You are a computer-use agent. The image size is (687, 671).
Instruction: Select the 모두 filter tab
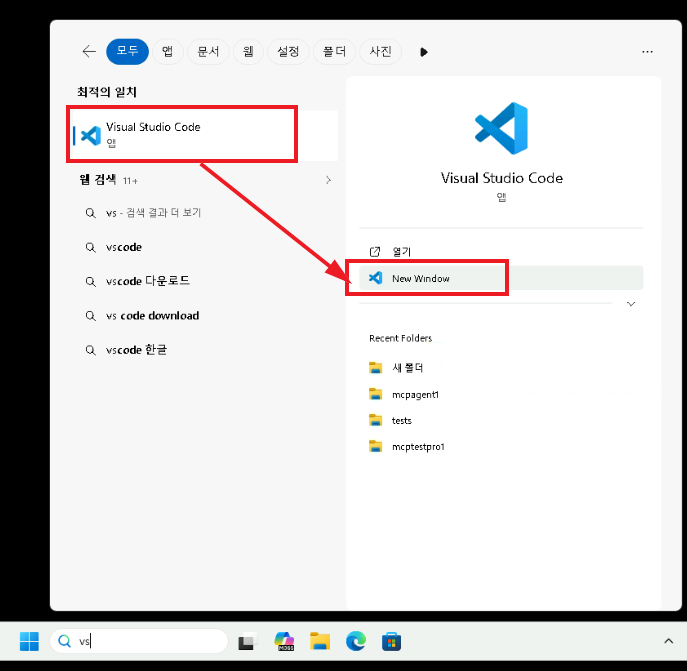point(127,52)
